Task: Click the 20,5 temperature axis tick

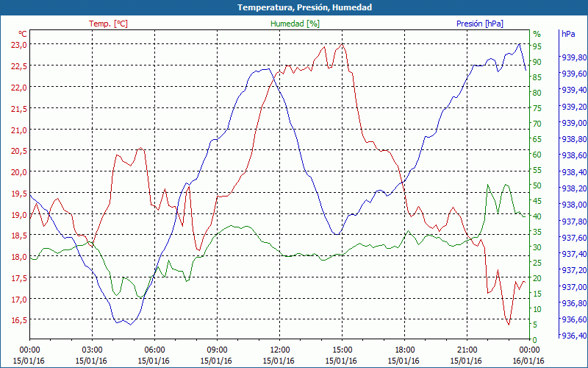Action: coord(19,151)
